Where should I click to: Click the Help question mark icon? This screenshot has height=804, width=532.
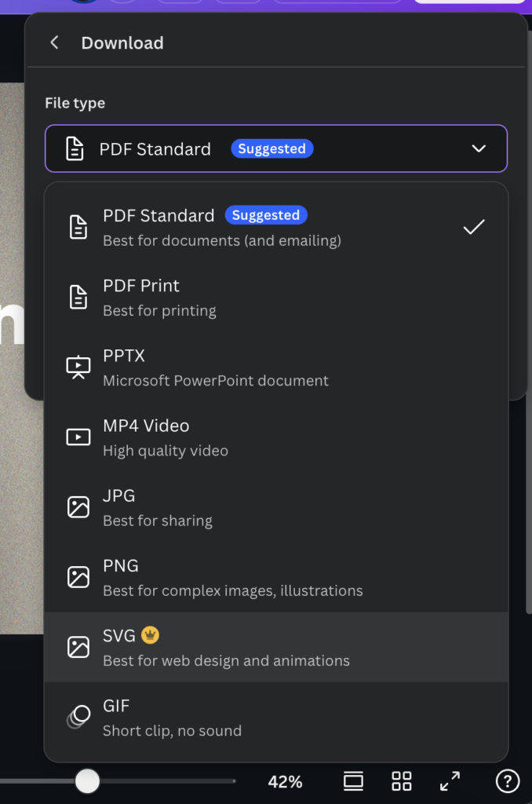coord(508,781)
